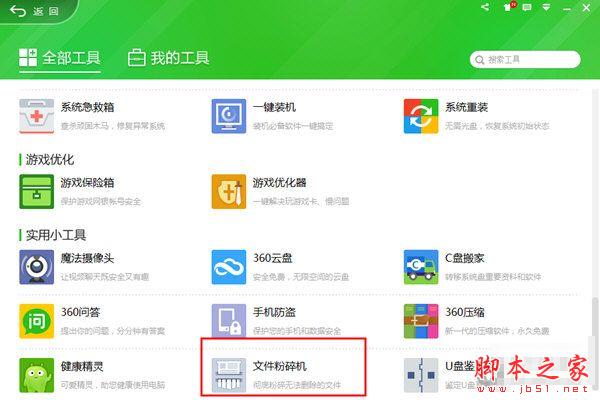Open the 魔法摄像头 webcam icon
The image size is (600, 400).
38,267
